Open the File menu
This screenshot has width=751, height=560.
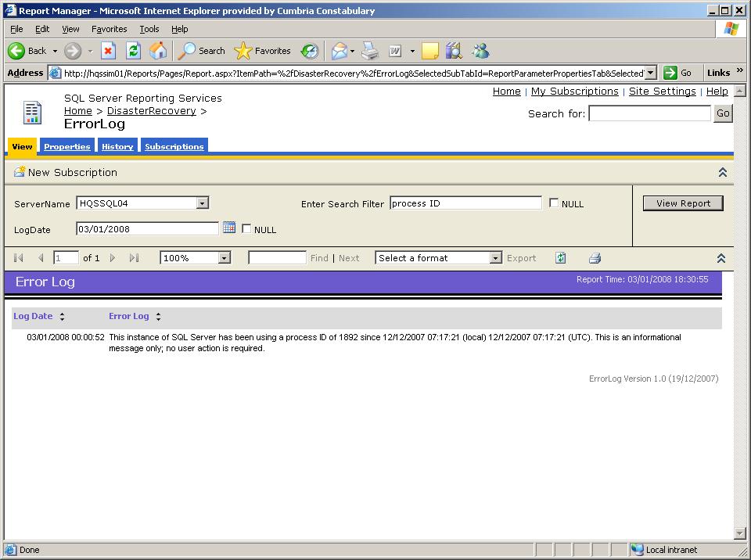pos(16,29)
